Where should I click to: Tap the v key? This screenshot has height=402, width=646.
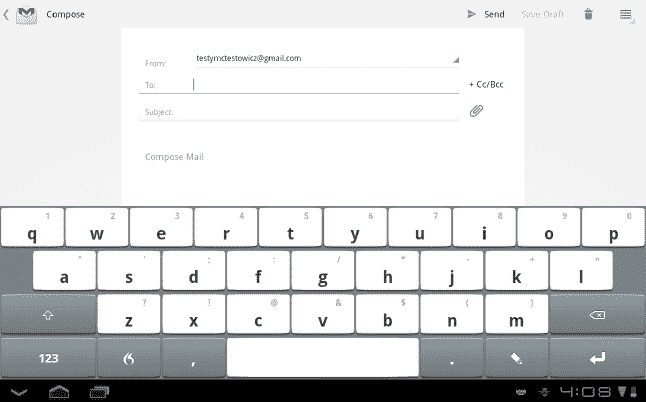[323, 314]
